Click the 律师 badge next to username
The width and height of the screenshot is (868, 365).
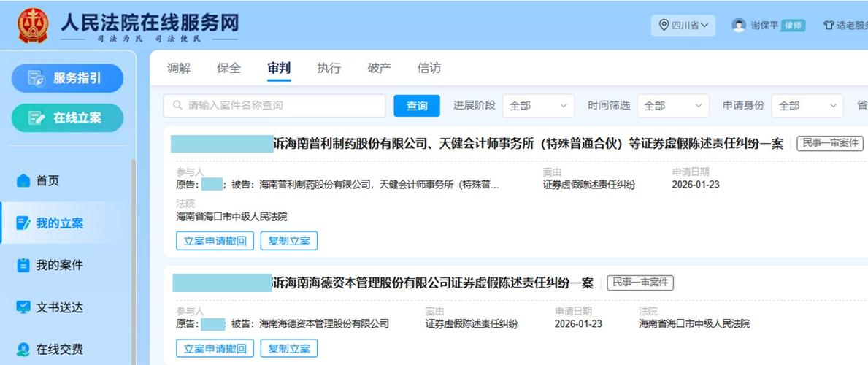[x=793, y=26]
